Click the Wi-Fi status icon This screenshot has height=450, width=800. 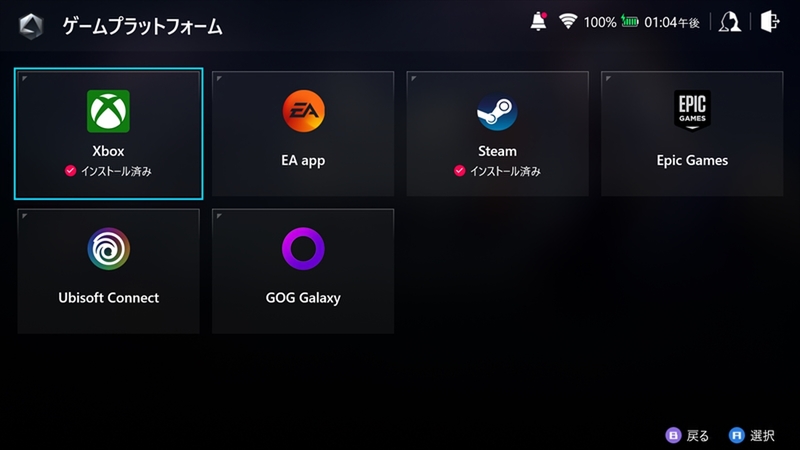568,21
